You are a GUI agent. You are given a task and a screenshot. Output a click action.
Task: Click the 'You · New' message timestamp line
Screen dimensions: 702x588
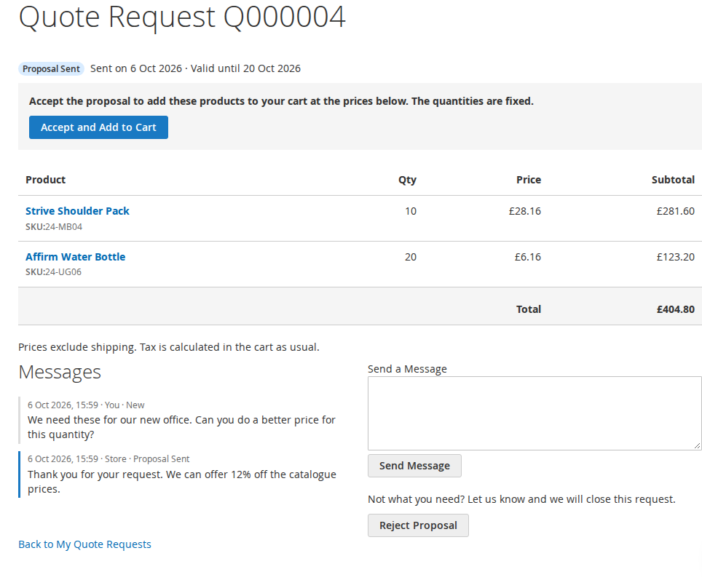pos(86,405)
